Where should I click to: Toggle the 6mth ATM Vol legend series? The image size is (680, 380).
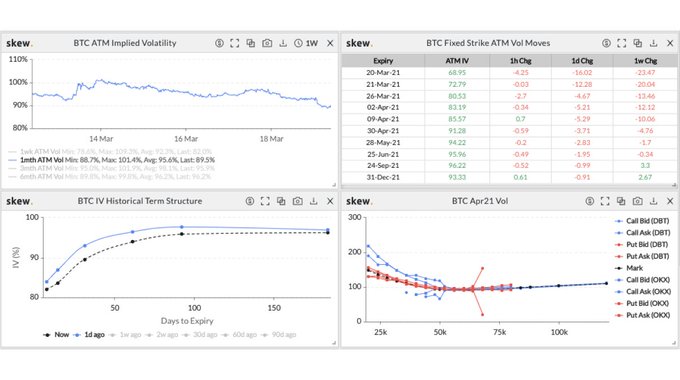(x=110, y=177)
